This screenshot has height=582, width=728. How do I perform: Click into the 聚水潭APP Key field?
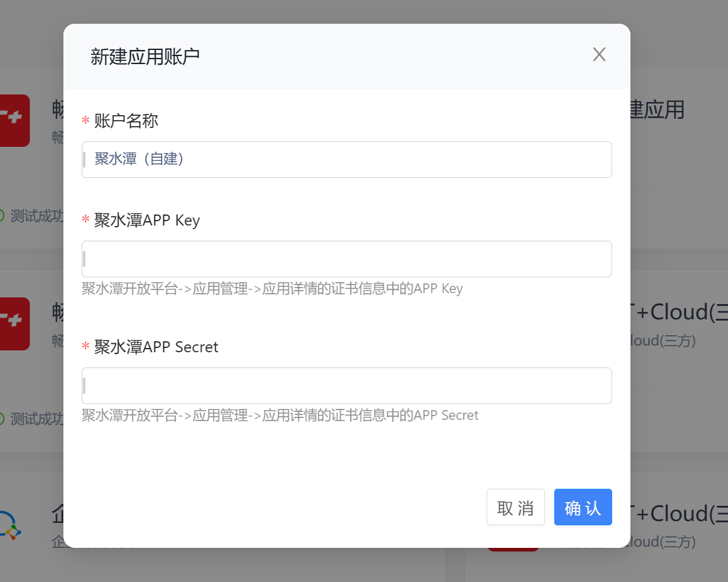click(347, 259)
